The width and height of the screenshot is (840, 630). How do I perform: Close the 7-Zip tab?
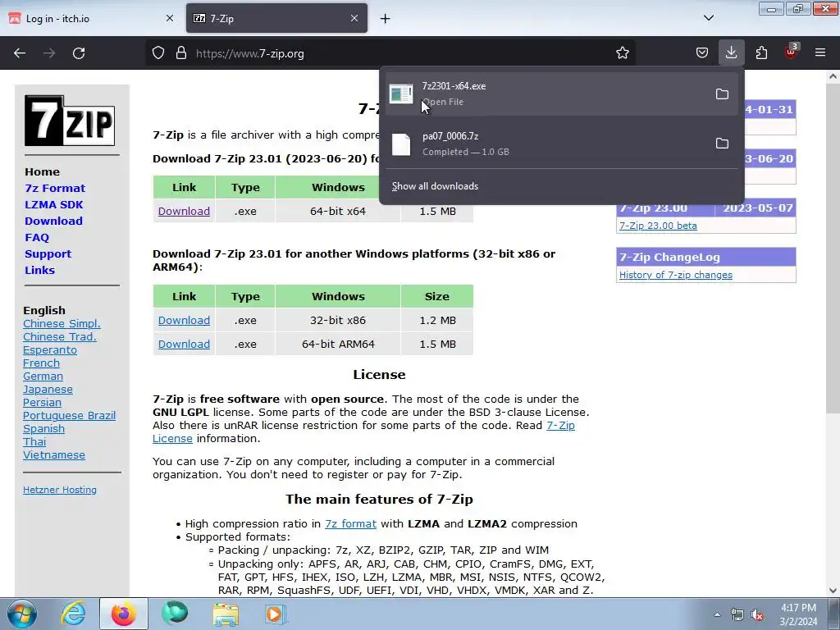tap(354, 18)
